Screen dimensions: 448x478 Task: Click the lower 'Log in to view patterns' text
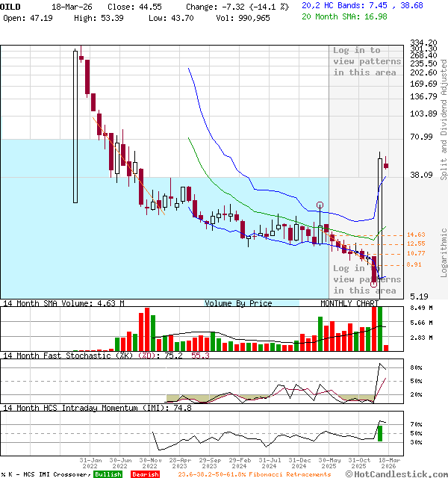pos(367,279)
